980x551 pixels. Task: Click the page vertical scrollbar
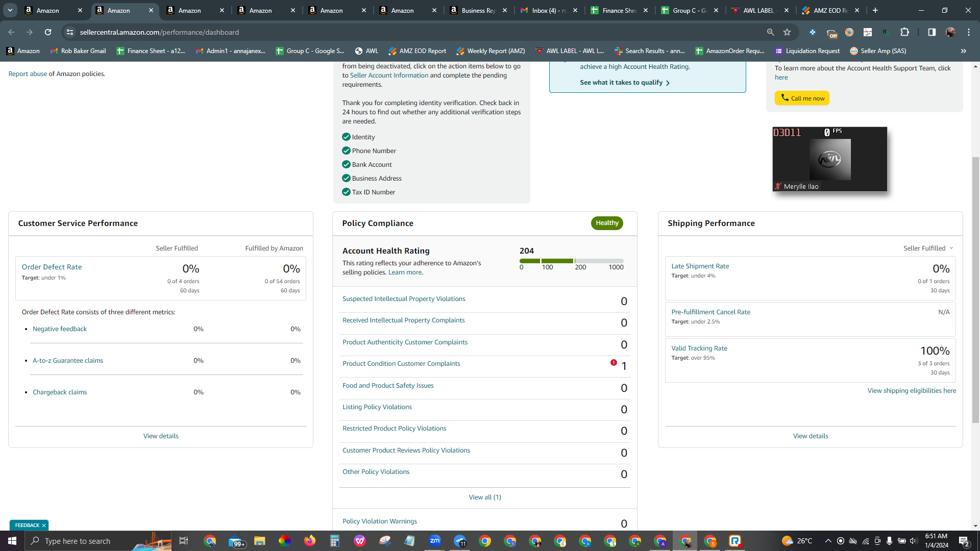click(975, 290)
